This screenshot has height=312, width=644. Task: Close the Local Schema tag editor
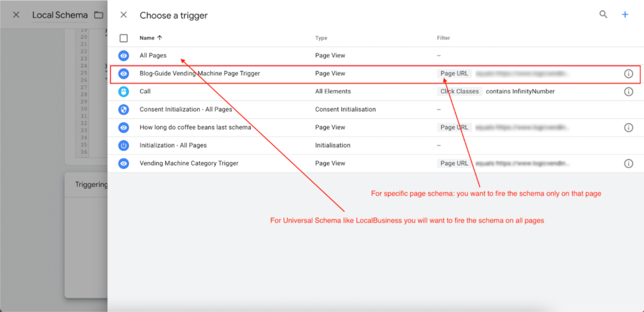coord(16,15)
